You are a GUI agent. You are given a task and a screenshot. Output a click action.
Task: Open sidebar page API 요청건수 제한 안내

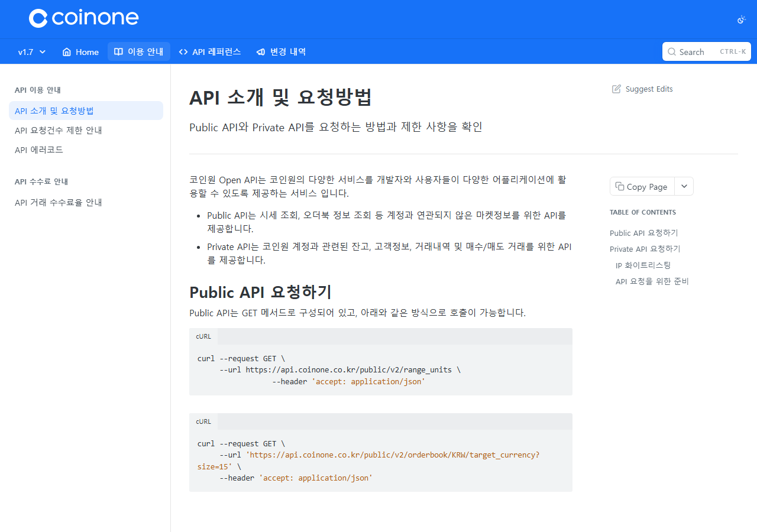pos(86,130)
